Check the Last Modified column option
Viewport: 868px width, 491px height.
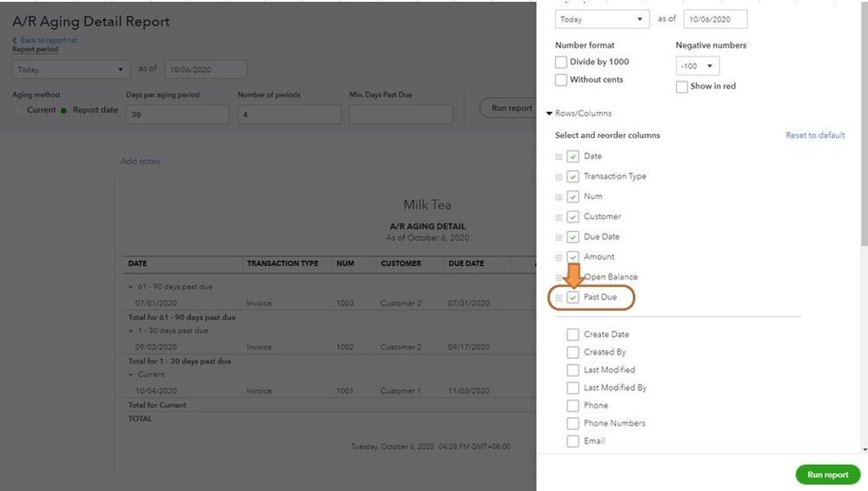point(573,370)
